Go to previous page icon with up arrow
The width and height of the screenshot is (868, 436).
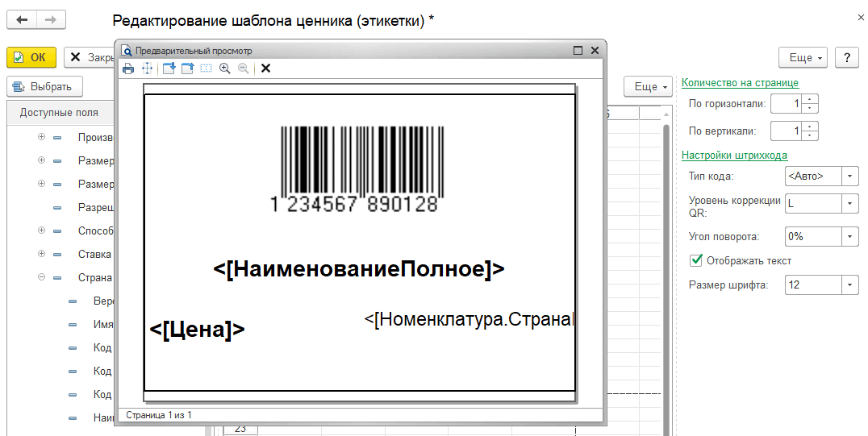pos(188,69)
